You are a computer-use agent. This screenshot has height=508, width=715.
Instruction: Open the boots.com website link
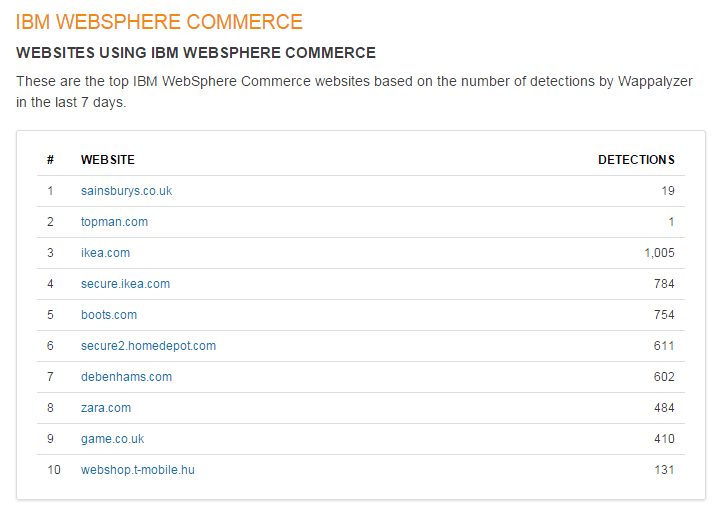109,315
